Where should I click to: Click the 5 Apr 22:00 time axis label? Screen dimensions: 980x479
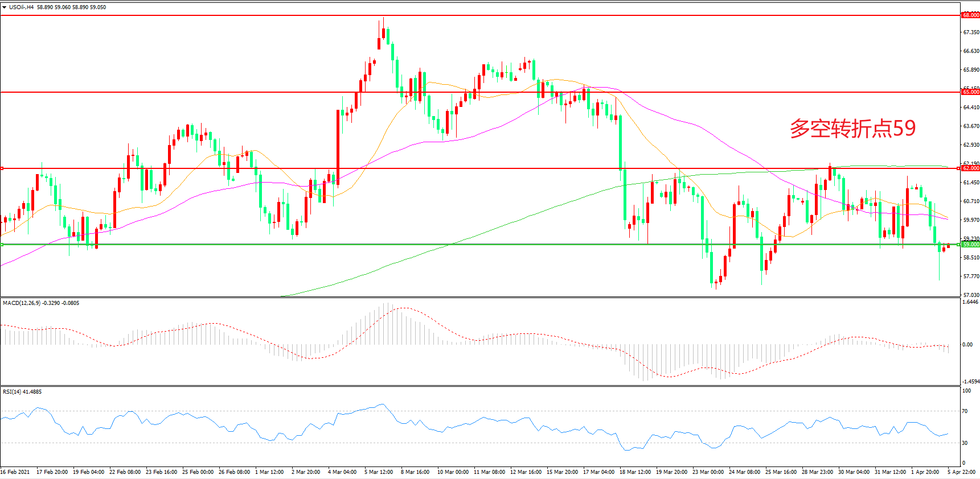961,472
